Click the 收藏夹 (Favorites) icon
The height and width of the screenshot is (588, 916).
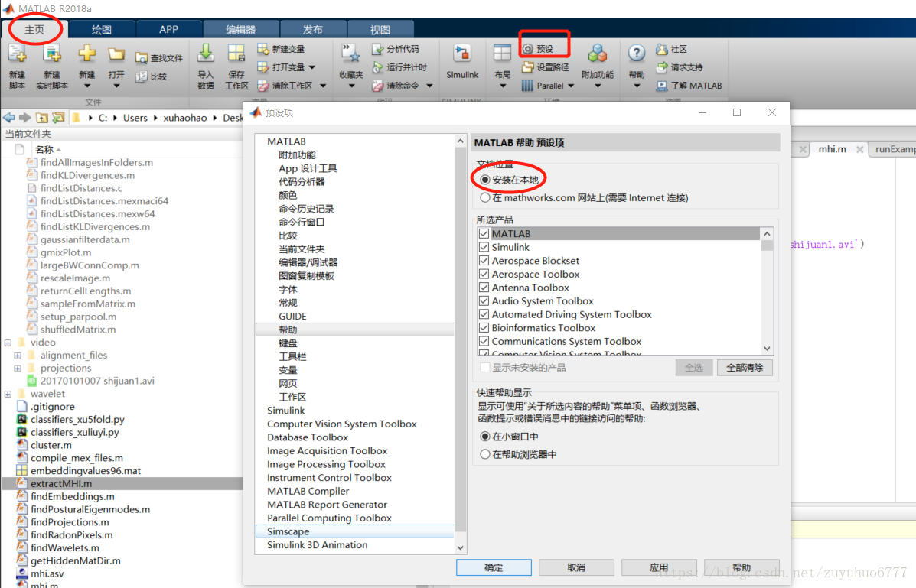click(x=351, y=55)
